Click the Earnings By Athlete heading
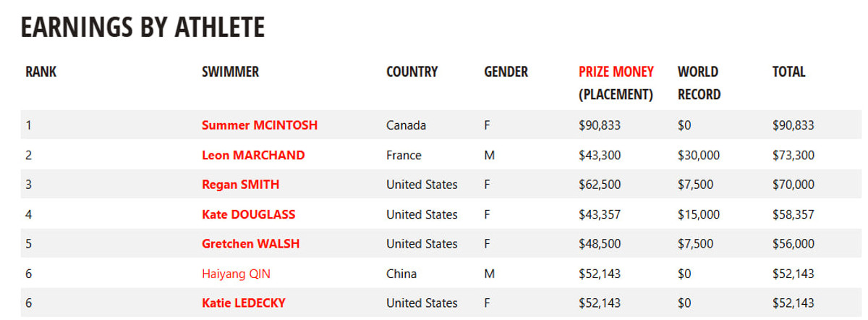Image resolution: width=868 pixels, height=320 pixels. click(143, 27)
